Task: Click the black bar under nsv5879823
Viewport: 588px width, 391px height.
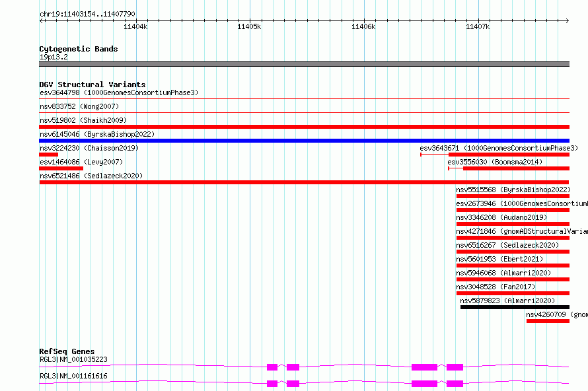Action: (x=515, y=307)
